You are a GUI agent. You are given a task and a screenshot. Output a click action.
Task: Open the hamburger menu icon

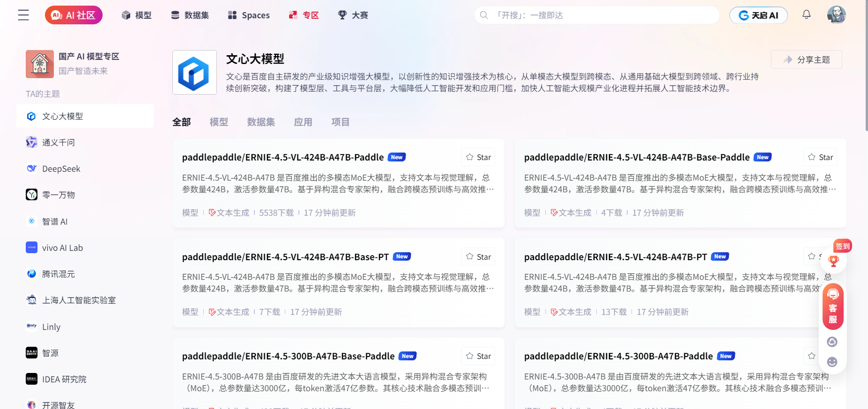(23, 15)
